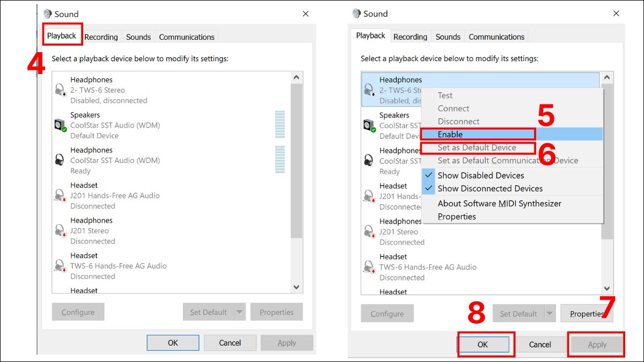
Task: Switch to Sounds tab in right window
Action: 448,37
